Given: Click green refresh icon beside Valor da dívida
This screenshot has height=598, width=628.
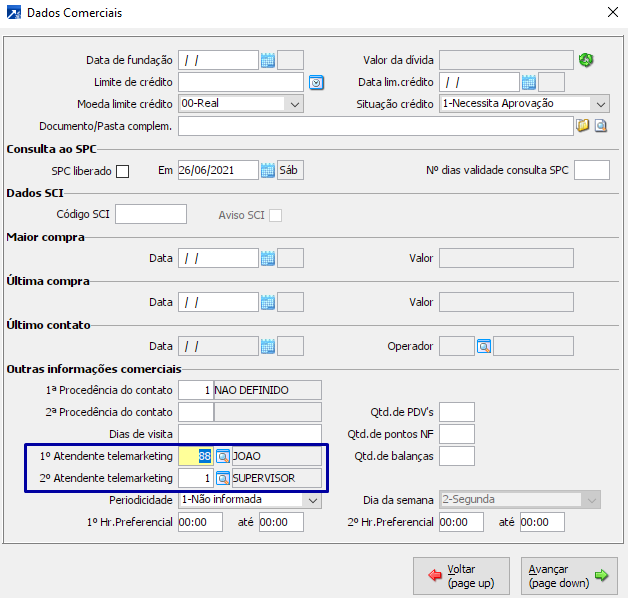Looking at the screenshot, I should [586, 60].
